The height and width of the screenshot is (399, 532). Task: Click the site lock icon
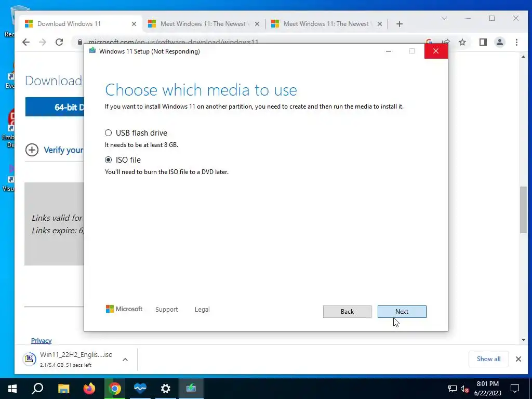click(x=79, y=42)
